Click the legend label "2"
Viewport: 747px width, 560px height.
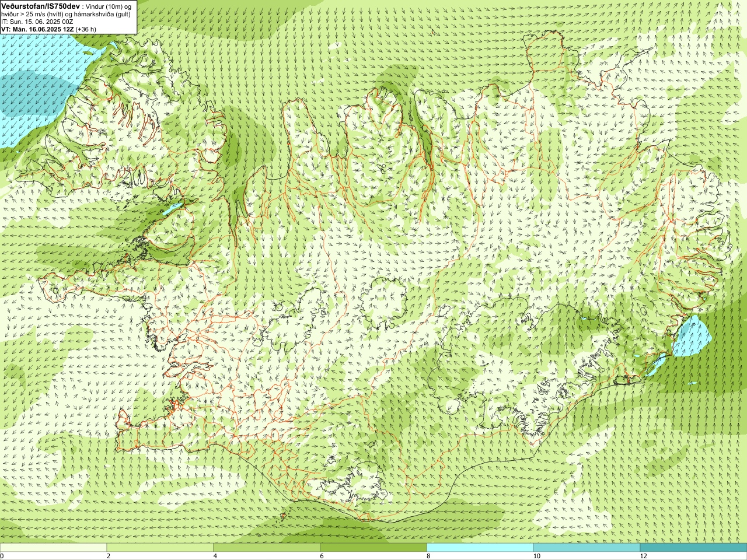(109, 556)
